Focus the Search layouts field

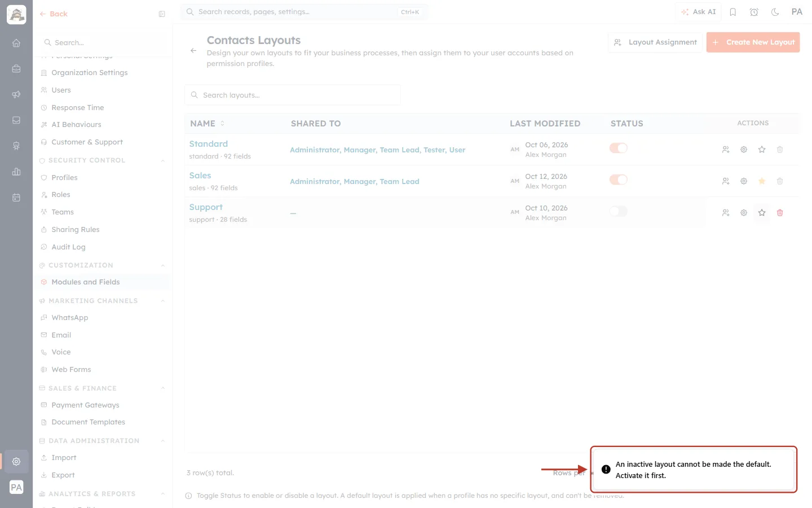pos(293,95)
